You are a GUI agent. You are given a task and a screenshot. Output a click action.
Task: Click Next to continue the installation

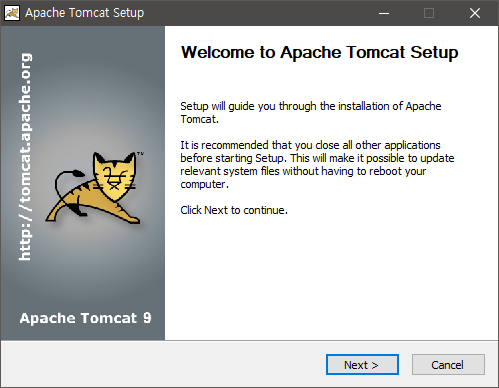362,365
